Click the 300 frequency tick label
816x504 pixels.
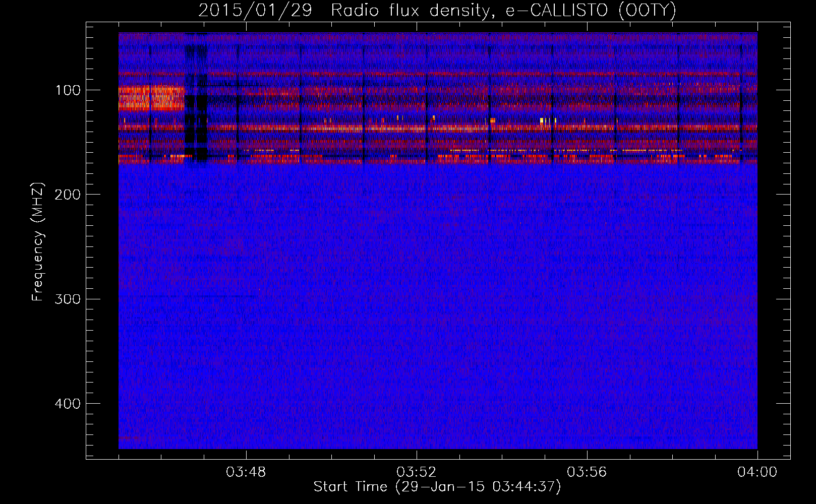(x=67, y=299)
